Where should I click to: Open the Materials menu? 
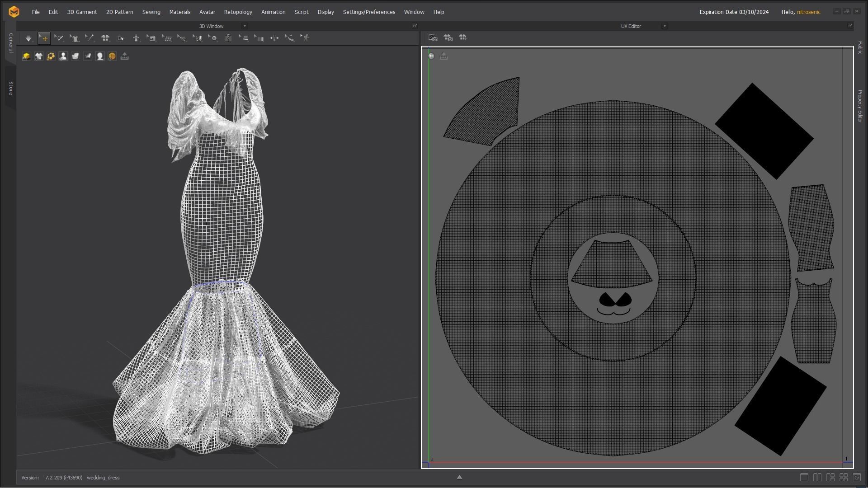tap(180, 12)
